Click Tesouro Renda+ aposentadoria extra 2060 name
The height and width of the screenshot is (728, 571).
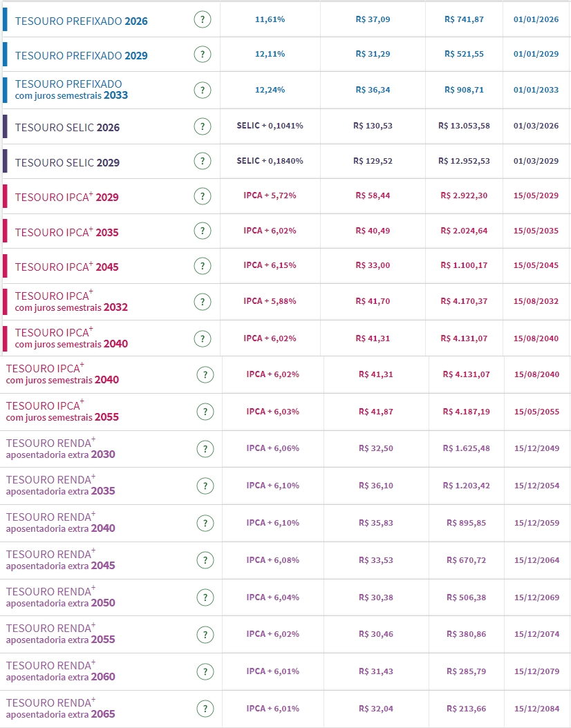[60, 671]
